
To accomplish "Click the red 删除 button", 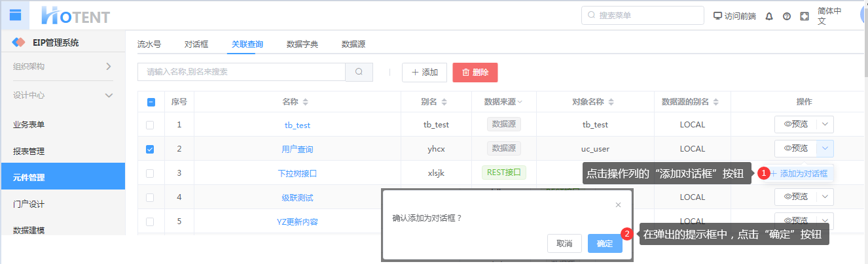I will coord(475,73).
